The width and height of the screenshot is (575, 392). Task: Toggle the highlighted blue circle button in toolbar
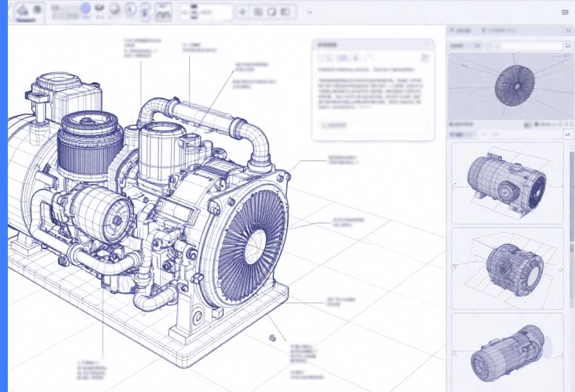(x=86, y=9)
